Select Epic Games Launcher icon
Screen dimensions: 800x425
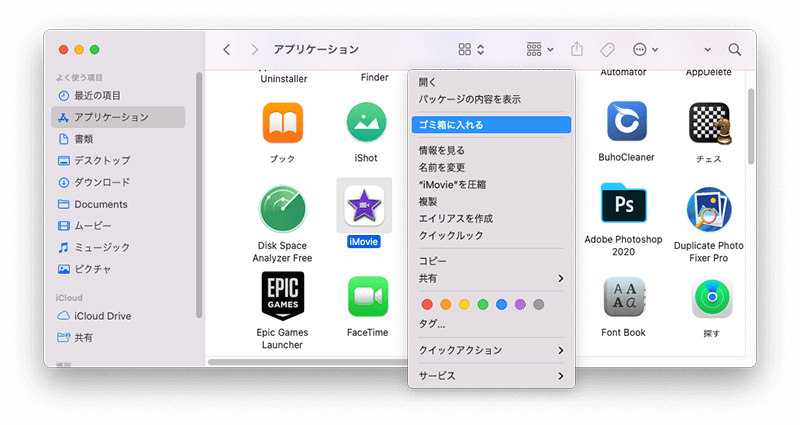pyautogui.click(x=283, y=295)
